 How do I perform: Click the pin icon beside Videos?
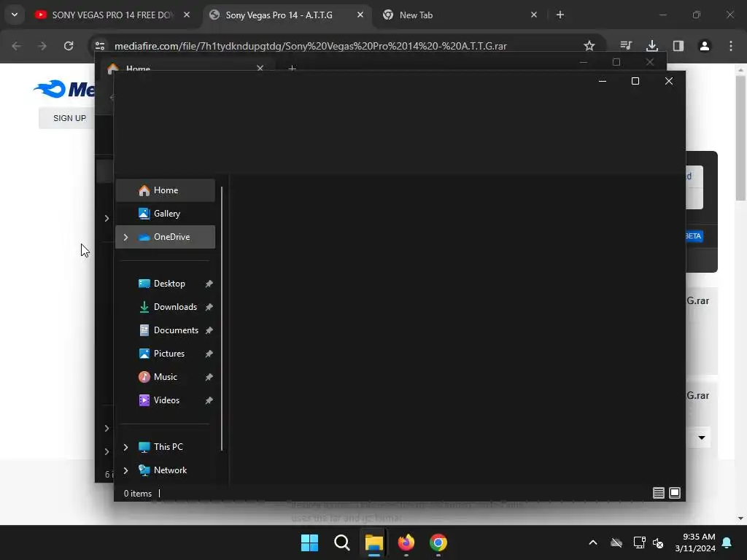209,400
